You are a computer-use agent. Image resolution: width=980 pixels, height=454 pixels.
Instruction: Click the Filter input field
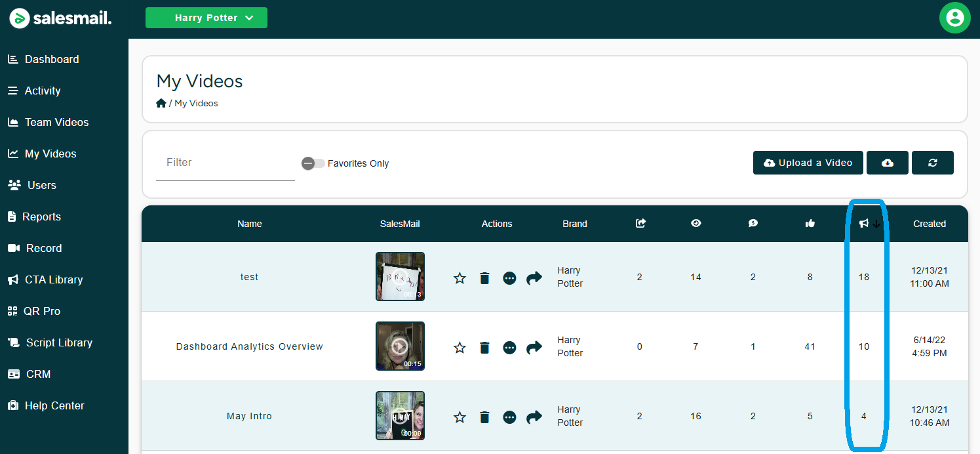click(225, 163)
